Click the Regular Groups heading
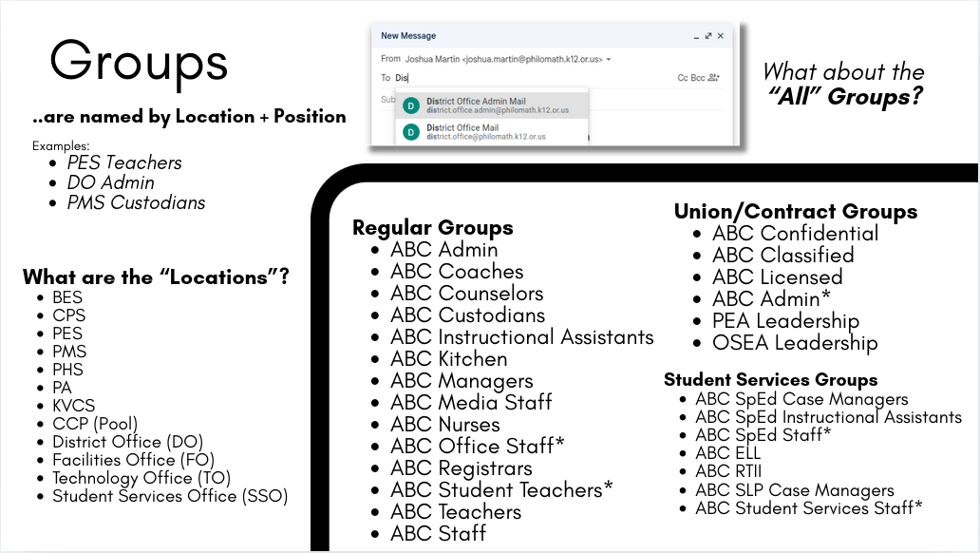The width and height of the screenshot is (980, 553). click(x=432, y=228)
